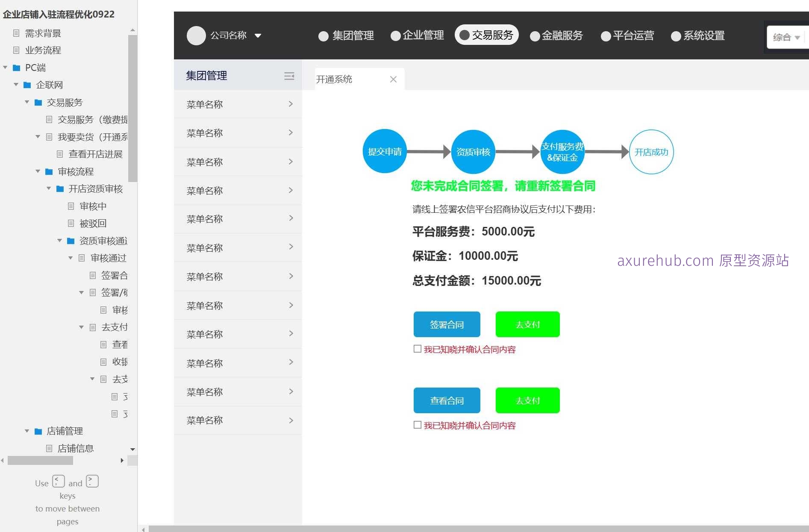This screenshot has width=809, height=532.
Task: Open the 公司名称 dropdown arrow
Action: pos(258,35)
